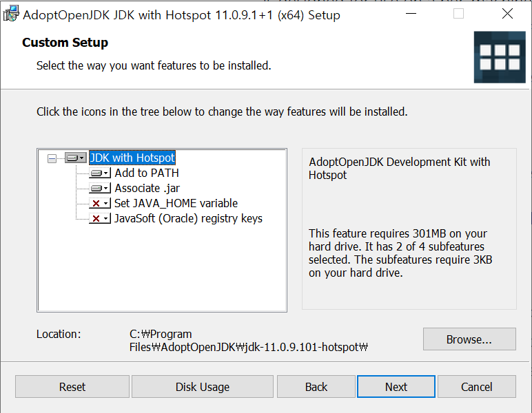This screenshot has width=532, height=413.
Task: Proceed with the Next button
Action: pyautogui.click(x=396, y=387)
